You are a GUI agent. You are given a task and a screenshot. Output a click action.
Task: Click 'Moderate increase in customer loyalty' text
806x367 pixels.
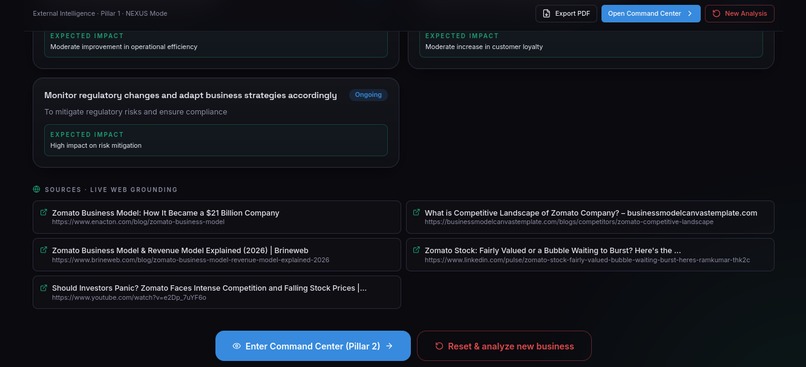[484, 47]
